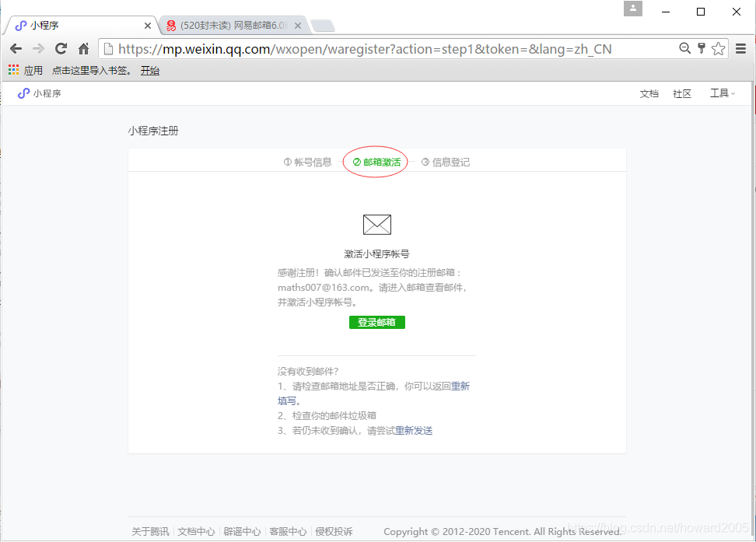Click the 重新发送 link
The width and height of the screenshot is (756, 542).
coord(413,429)
